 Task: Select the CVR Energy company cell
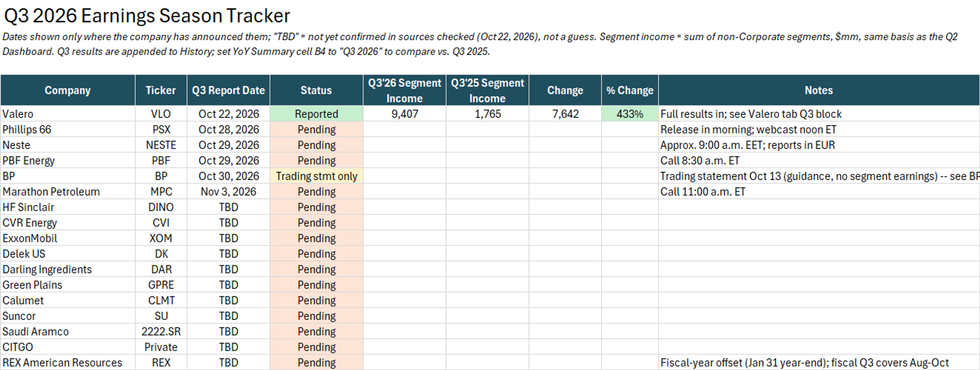[68, 223]
